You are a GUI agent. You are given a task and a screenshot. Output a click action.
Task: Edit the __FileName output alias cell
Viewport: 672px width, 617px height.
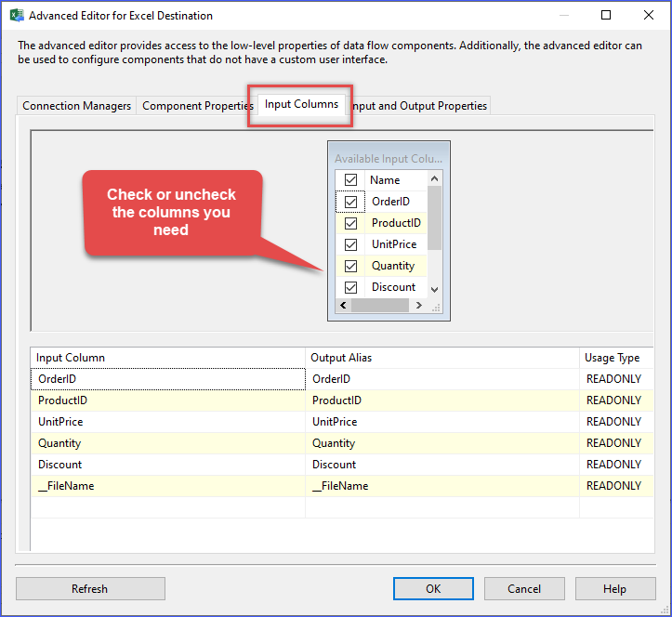coord(442,486)
